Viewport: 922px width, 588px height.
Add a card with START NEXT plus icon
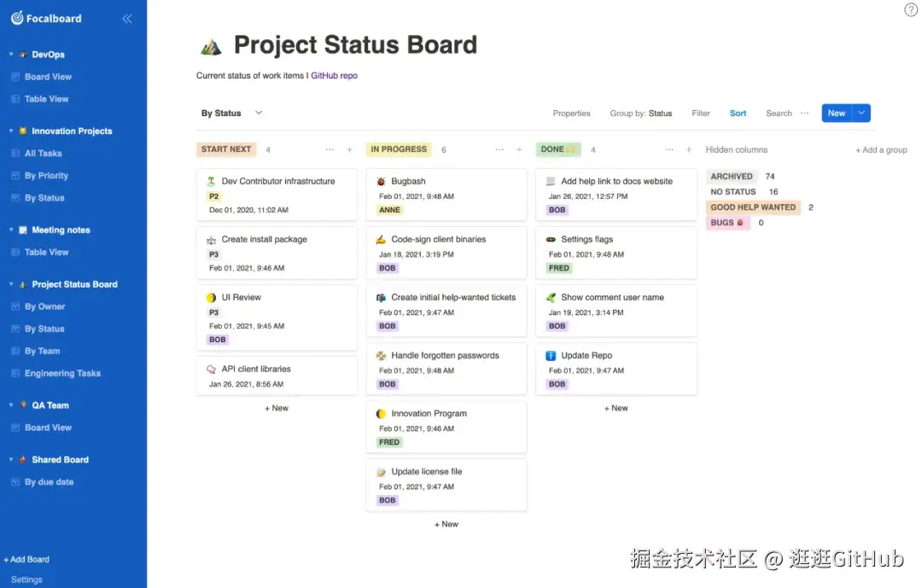[x=349, y=150]
